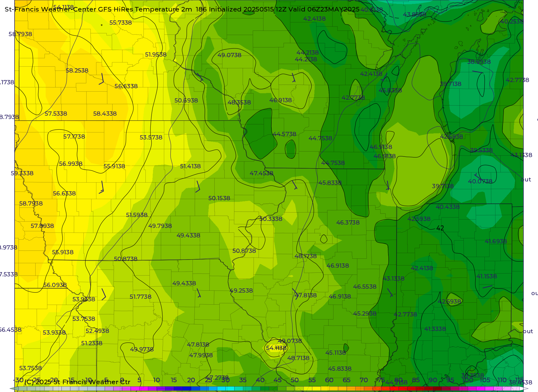This screenshot has width=538, height=392.
Task: Click the color bar scale label 60
Action: click(x=329, y=380)
